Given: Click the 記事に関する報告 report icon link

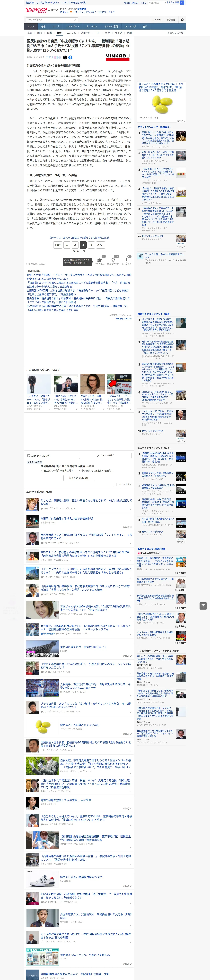Looking at the screenshot, I should [x=35, y=264].
